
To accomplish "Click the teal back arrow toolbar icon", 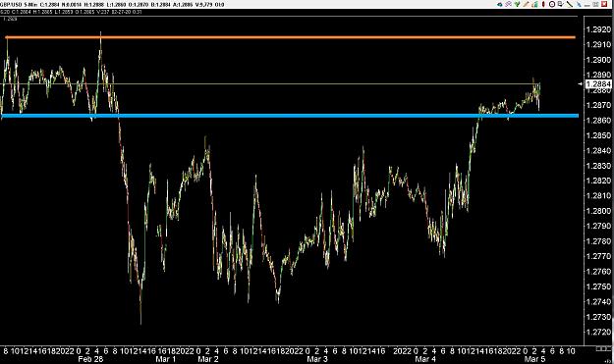I will [x=500, y=4].
